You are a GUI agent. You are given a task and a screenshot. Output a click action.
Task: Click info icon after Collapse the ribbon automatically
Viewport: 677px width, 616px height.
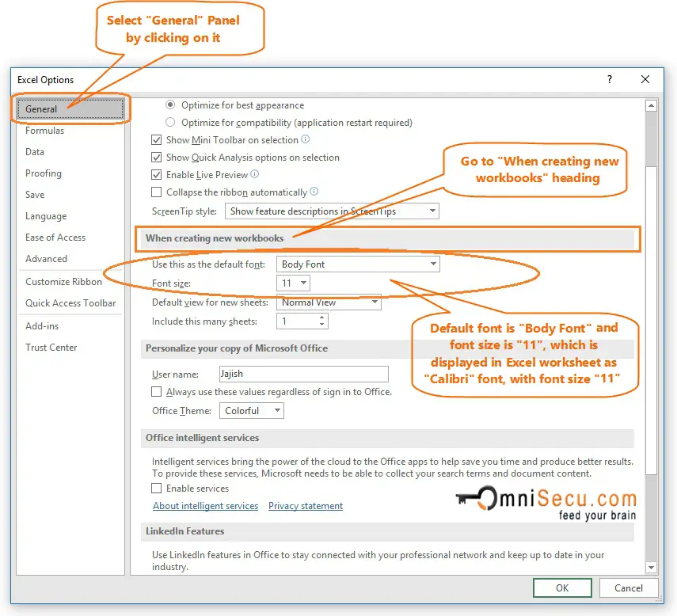tap(314, 192)
